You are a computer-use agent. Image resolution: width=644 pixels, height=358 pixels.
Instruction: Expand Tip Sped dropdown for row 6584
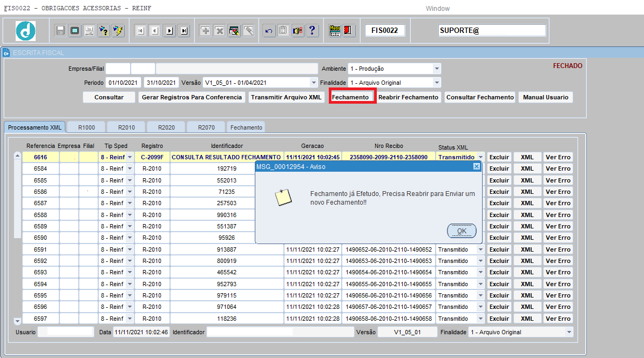coord(130,168)
